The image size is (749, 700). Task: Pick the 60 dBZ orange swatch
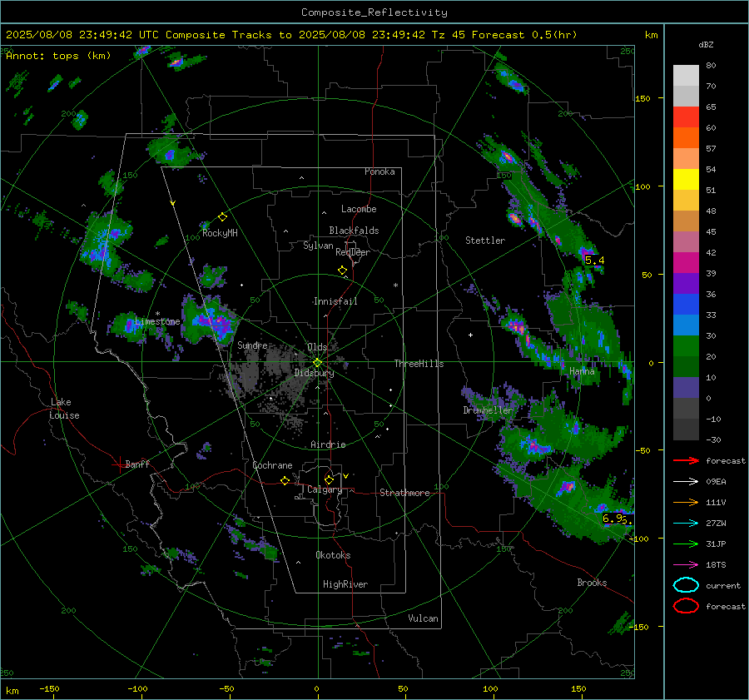(x=686, y=137)
